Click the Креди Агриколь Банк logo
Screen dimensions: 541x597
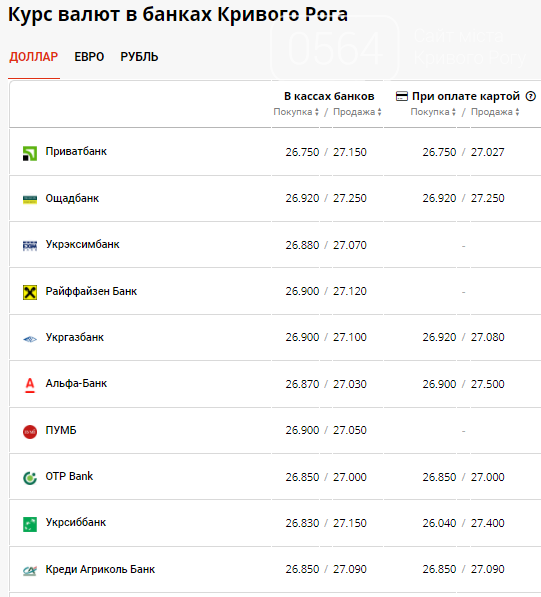point(30,570)
